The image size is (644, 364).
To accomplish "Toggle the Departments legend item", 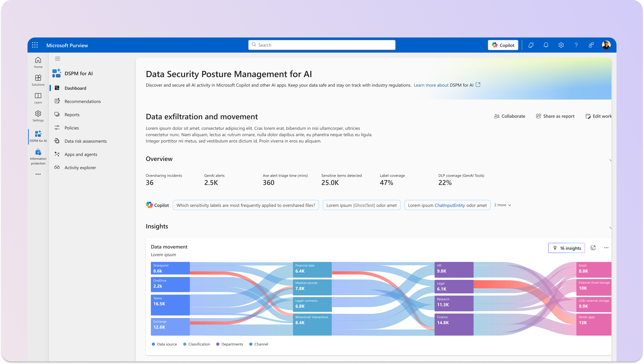I will (229, 344).
